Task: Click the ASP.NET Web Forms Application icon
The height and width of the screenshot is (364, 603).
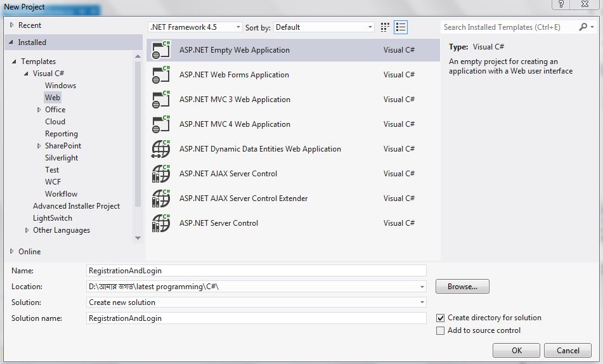Action: 161,75
